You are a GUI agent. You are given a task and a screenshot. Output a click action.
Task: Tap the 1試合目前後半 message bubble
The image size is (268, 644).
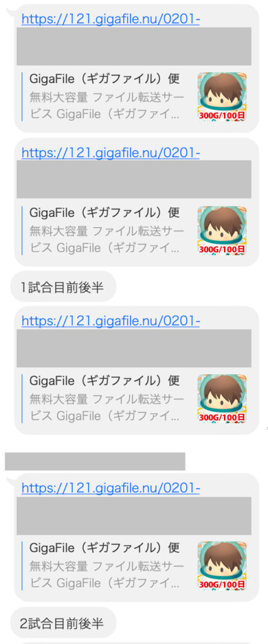(64, 287)
